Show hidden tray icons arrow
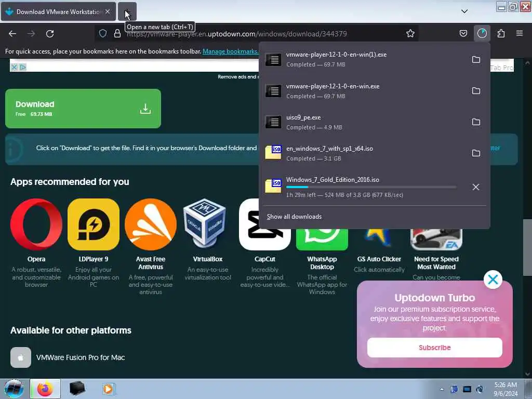The height and width of the screenshot is (399, 532). tap(442, 389)
